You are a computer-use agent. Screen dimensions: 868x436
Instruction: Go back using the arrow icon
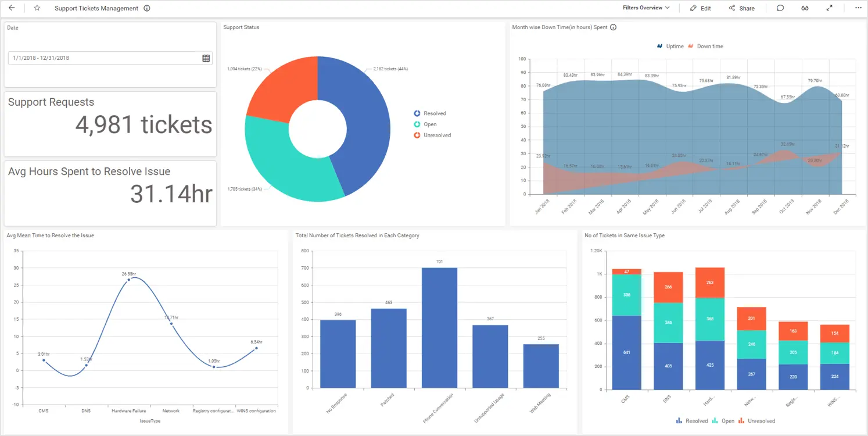pyautogui.click(x=12, y=8)
